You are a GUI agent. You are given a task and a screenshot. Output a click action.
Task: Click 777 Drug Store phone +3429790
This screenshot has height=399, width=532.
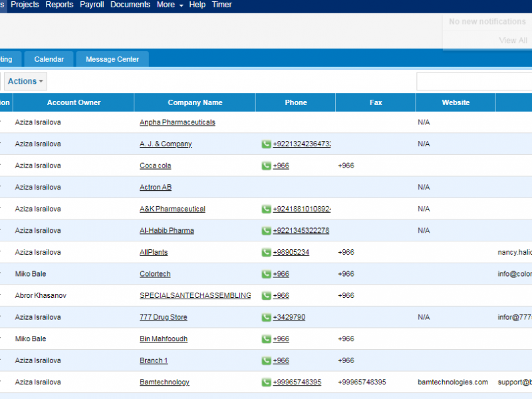pos(289,318)
